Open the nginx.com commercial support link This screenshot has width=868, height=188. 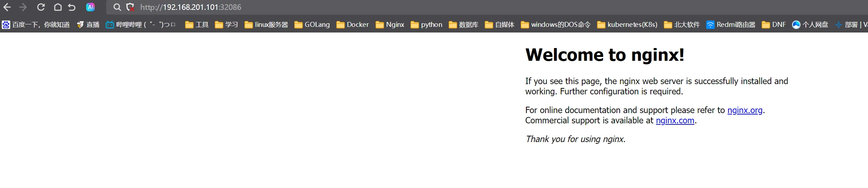click(675, 121)
